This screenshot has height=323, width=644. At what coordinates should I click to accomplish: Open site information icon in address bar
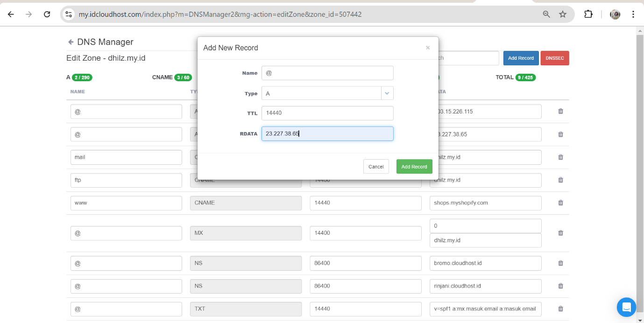click(69, 14)
